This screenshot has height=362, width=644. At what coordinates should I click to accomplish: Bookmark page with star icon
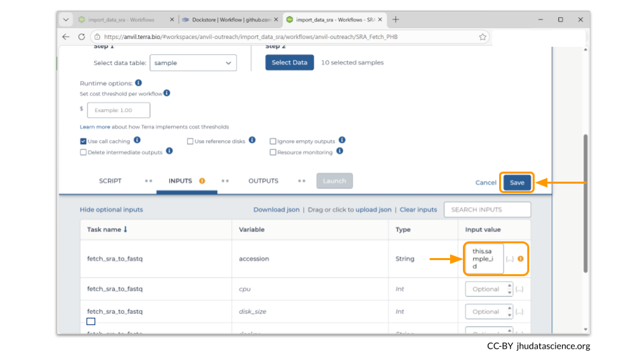[x=482, y=37]
